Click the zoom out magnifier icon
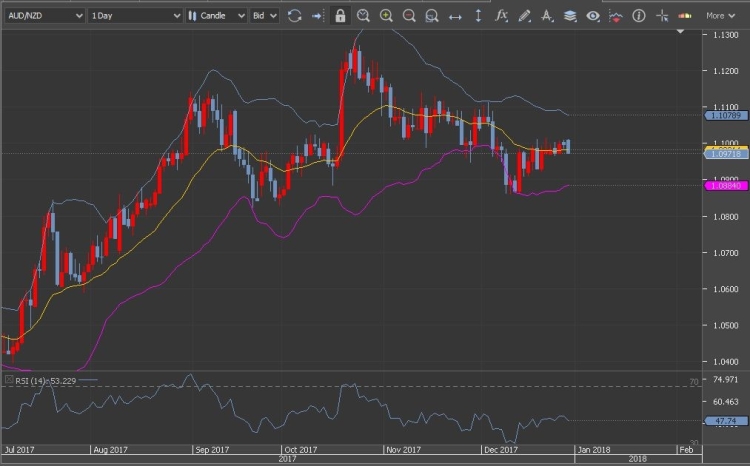The width and height of the screenshot is (750, 466). coord(409,16)
